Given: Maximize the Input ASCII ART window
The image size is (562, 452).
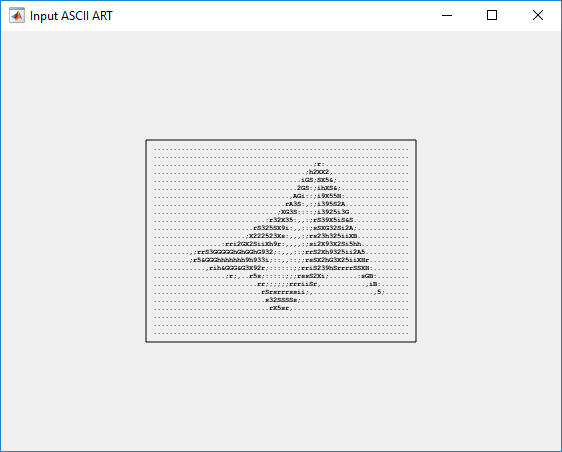Looking at the screenshot, I should click(x=492, y=15).
